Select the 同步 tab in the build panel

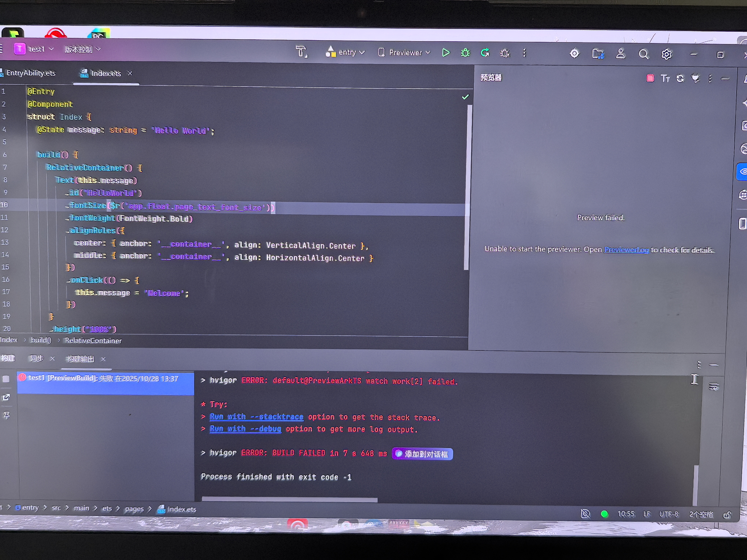(x=37, y=359)
